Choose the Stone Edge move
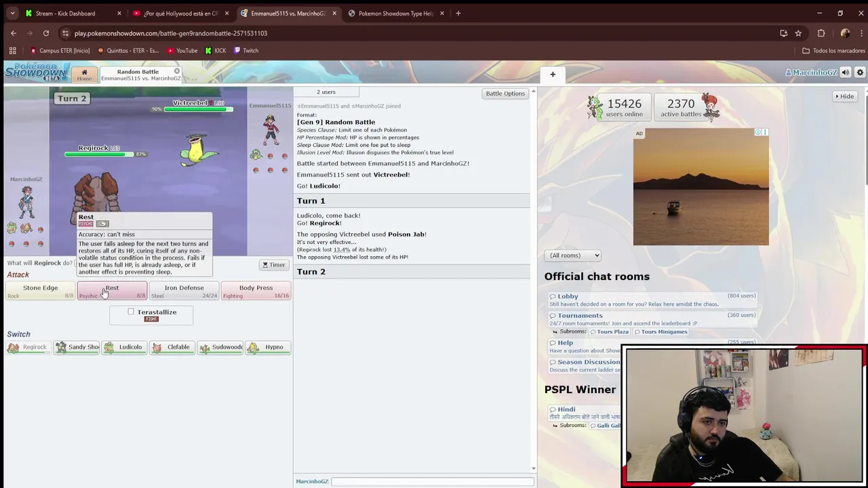The height and width of the screenshot is (488, 868). pos(41,291)
